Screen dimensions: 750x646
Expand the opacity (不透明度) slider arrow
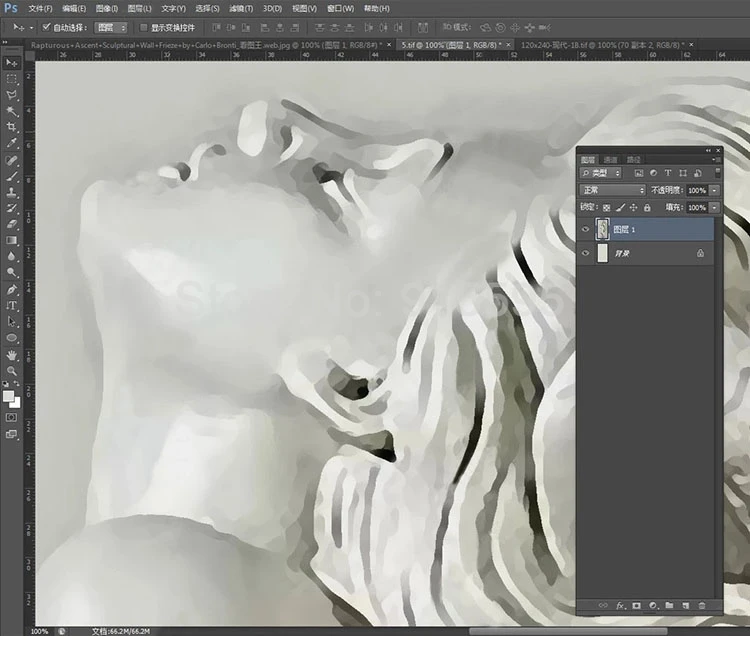pyautogui.click(x=714, y=190)
